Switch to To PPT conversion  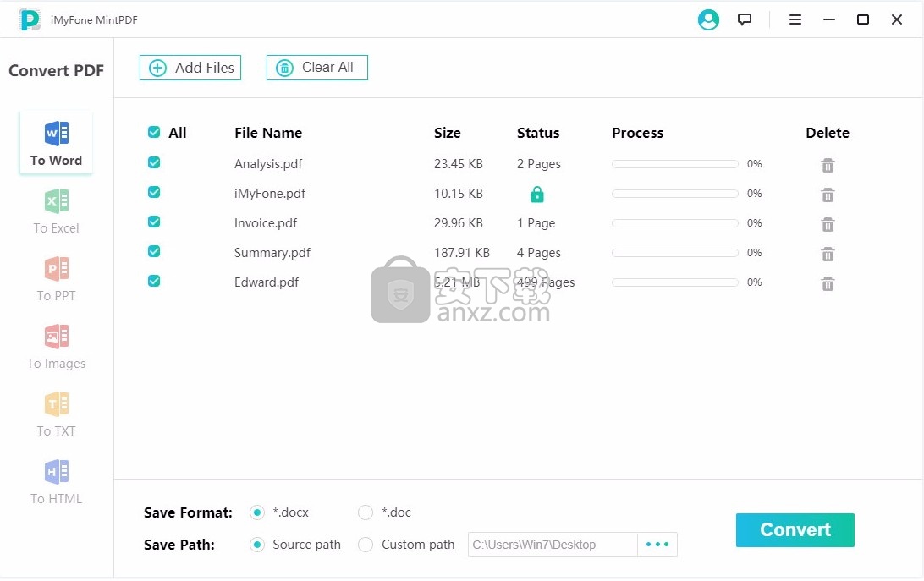click(x=56, y=279)
